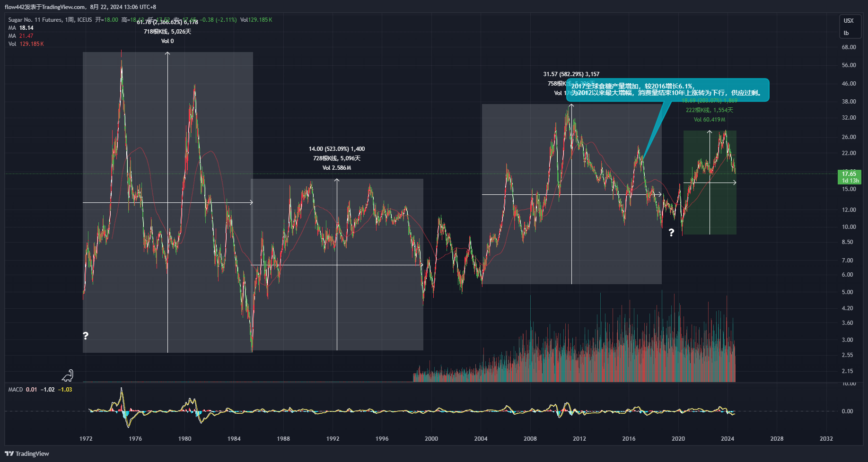Click 2032 on the time axis
Screen dimensions: 868x462
coord(826,439)
